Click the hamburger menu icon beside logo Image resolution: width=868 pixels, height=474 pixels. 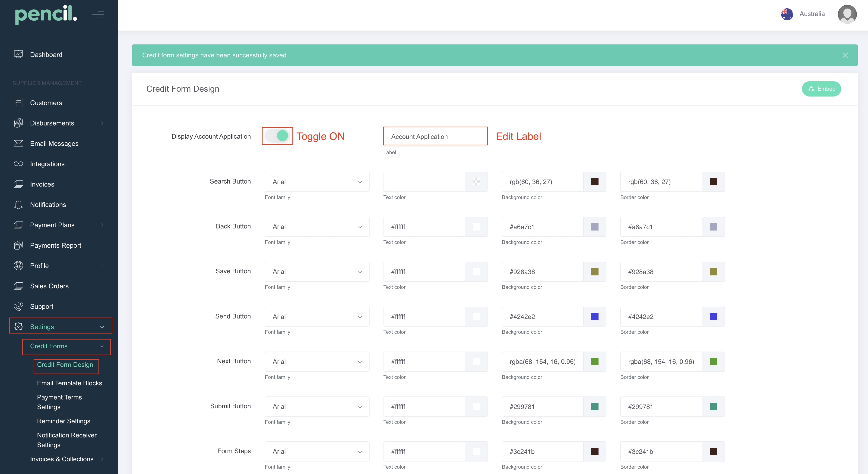[x=98, y=15]
